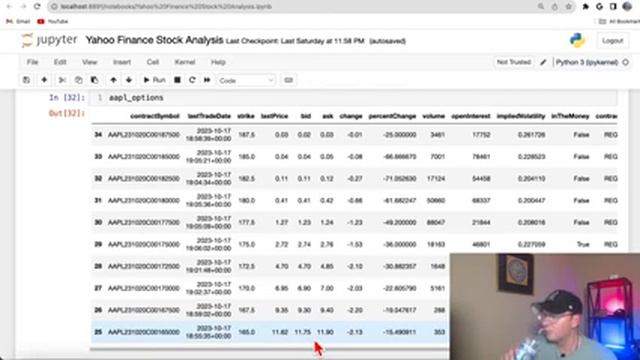Restart kernel and run all fast-forward icon
The height and width of the screenshot is (360, 640).
click(x=207, y=80)
